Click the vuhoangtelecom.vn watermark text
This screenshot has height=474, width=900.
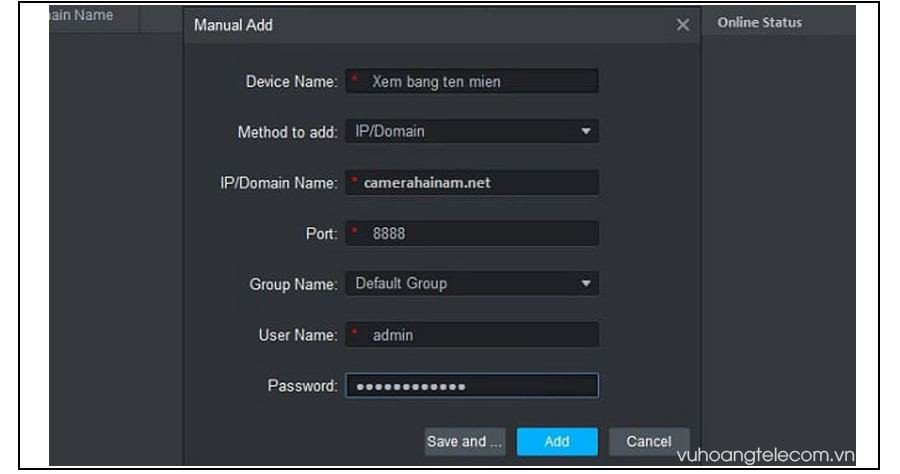[x=765, y=456]
